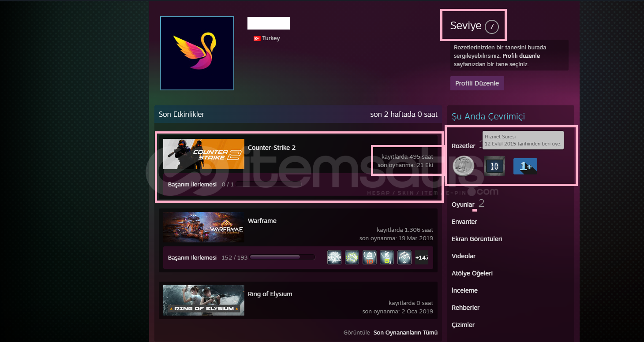The image size is (644, 342).
Task: Click the Warframe achievement progress bar
Action: (282, 257)
